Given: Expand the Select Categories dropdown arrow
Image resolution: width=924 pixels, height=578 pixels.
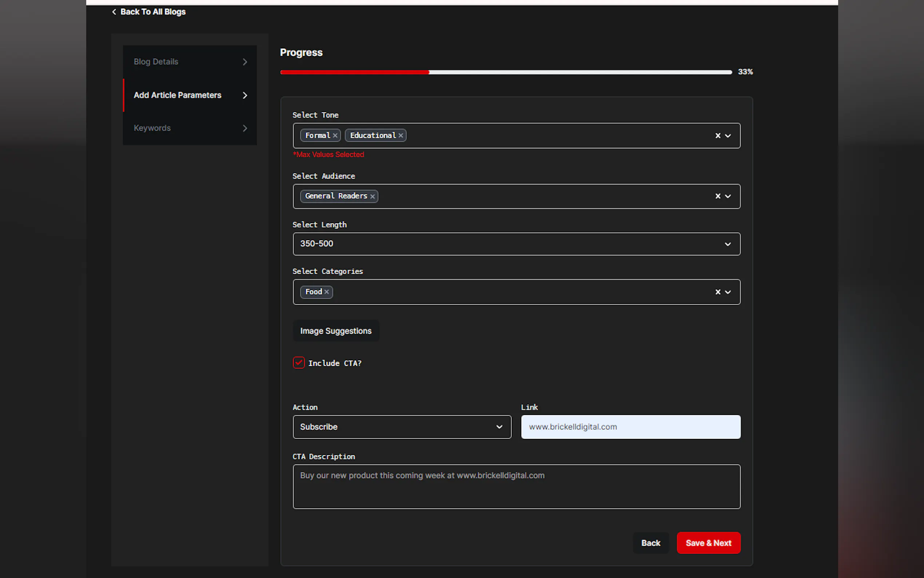Looking at the screenshot, I should (x=728, y=292).
